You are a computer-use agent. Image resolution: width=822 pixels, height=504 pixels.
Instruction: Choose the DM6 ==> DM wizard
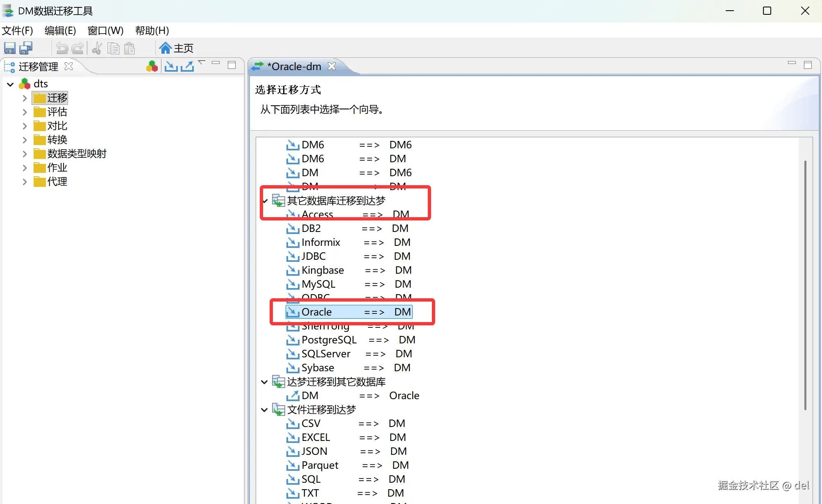tap(346, 159)
